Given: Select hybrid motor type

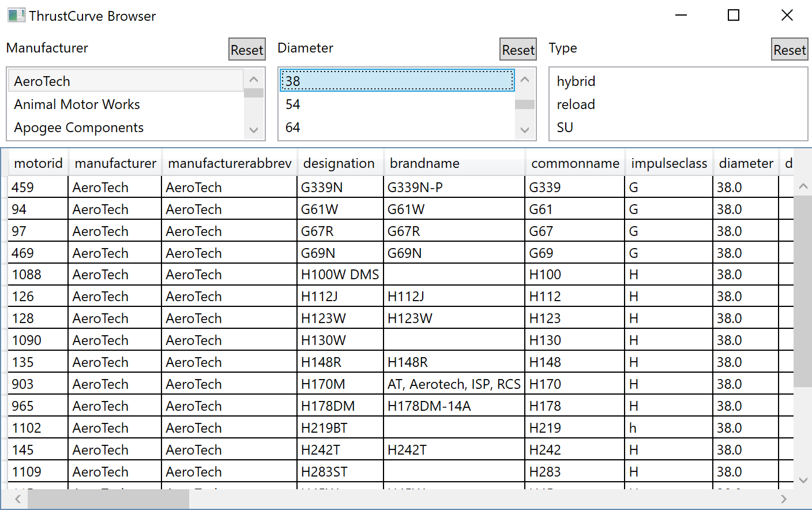Looking at the screenshot, I should pos(678,81).
